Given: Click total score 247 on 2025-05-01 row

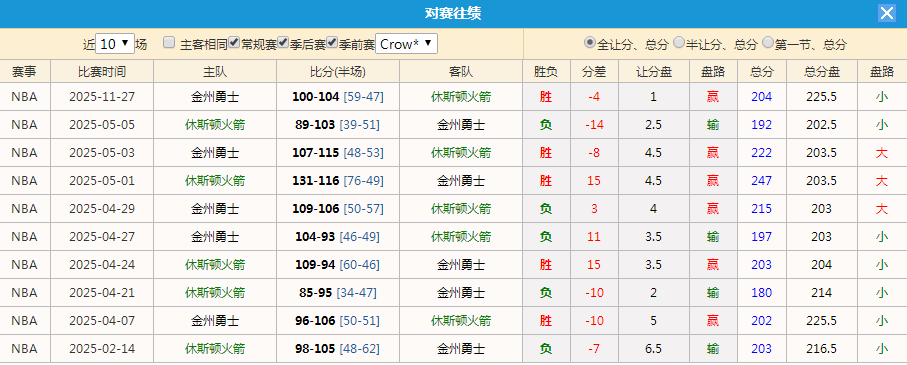Looking at the screenshot, I should (761, 180).
